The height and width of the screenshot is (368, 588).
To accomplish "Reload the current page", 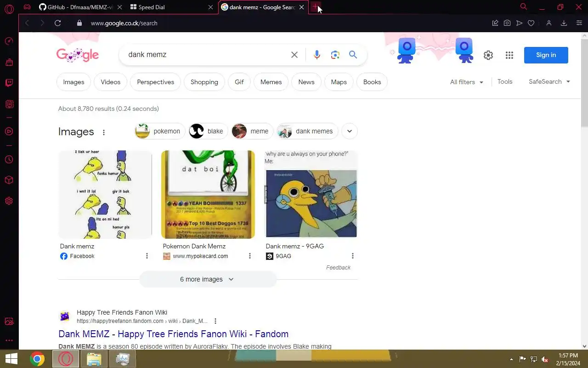I will click(57, 23).
